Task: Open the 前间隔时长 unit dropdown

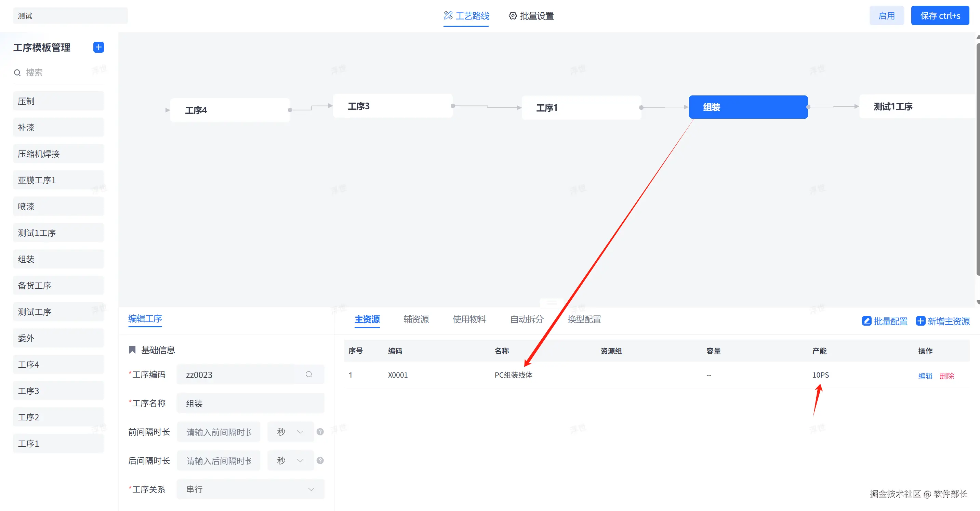Action: click(290, 432)
